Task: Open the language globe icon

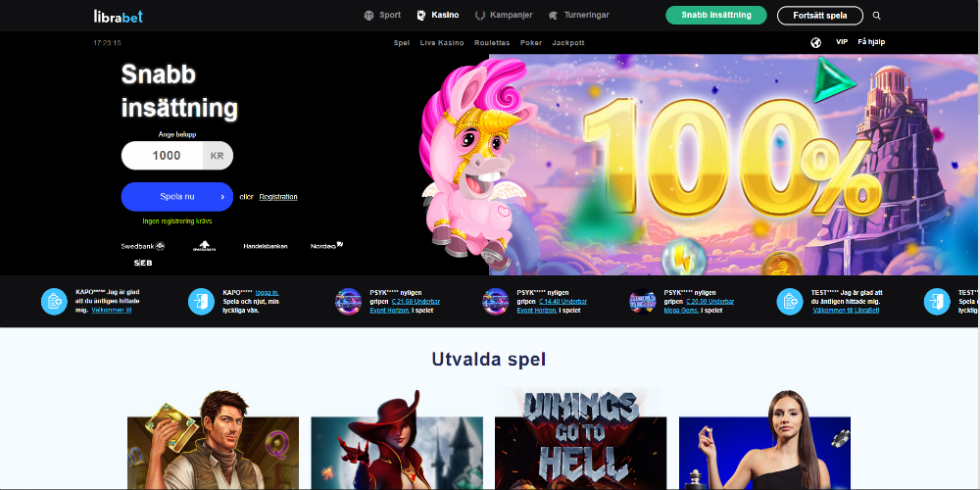Action: point(815,42)
